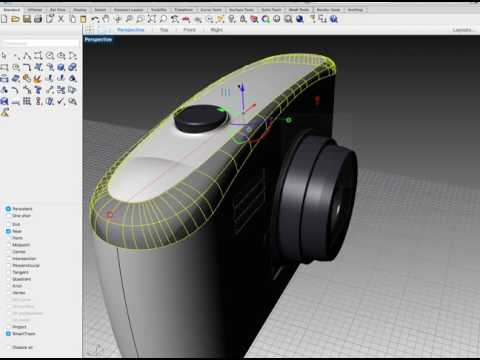Enable the Quadrant object snap
The image size is (480, 360).
click(8, 279)
